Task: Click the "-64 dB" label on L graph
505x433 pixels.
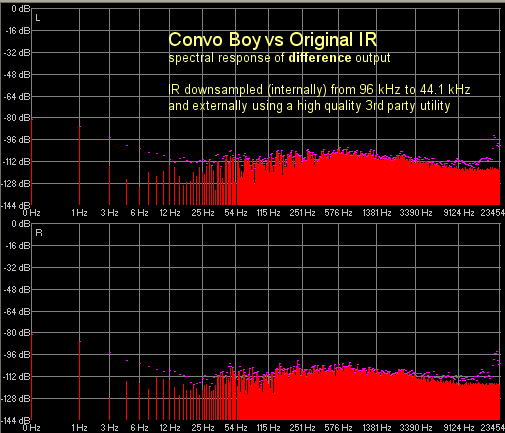Action: (x=17, y=97)
